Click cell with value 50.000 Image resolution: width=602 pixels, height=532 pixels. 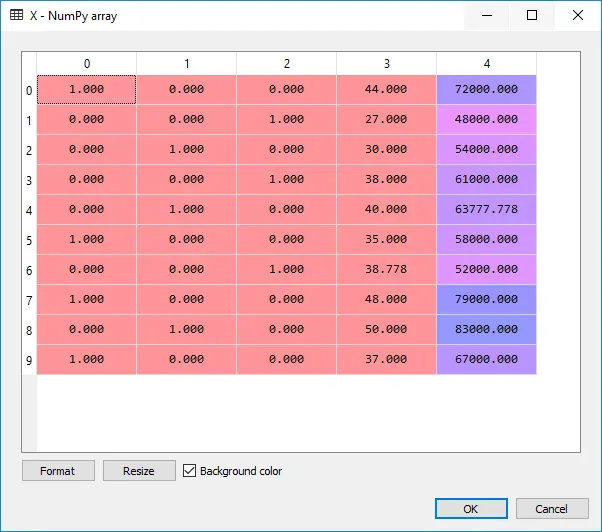[386, 329]
